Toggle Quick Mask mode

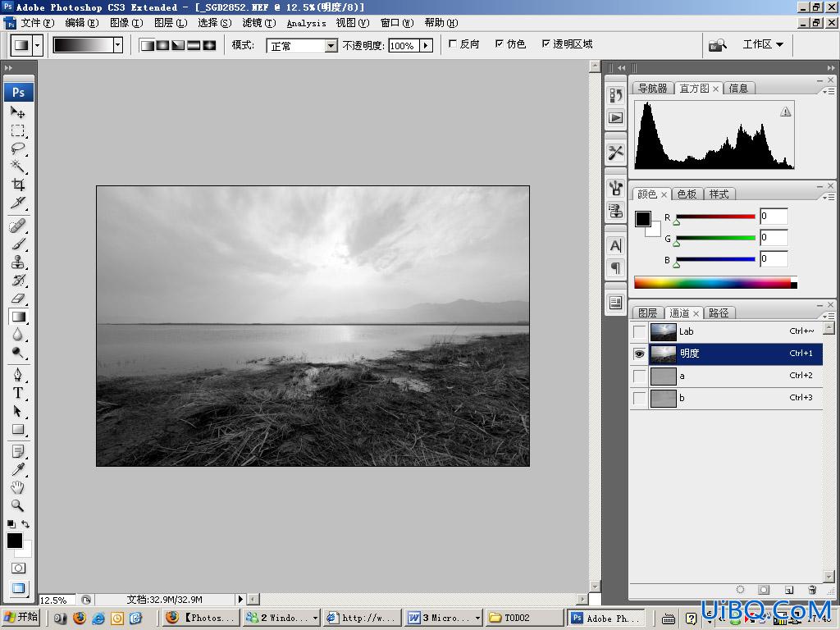coord(18,568)
